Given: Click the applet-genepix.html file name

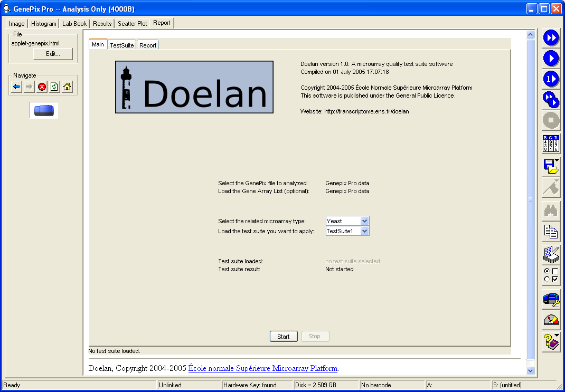Looking at the screenshot, I should 35,44.
